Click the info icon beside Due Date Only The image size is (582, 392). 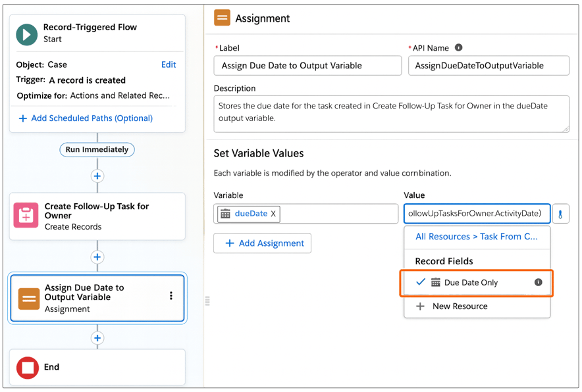pos(538,282)
